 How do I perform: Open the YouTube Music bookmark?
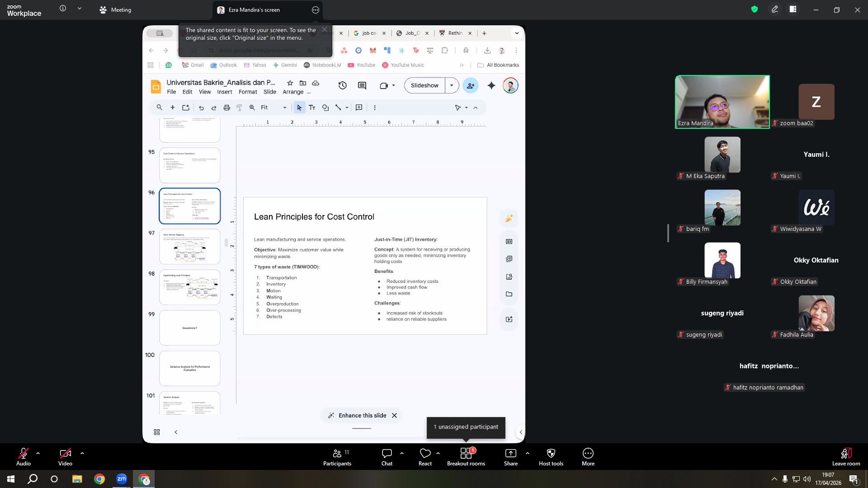click(403, 65)
